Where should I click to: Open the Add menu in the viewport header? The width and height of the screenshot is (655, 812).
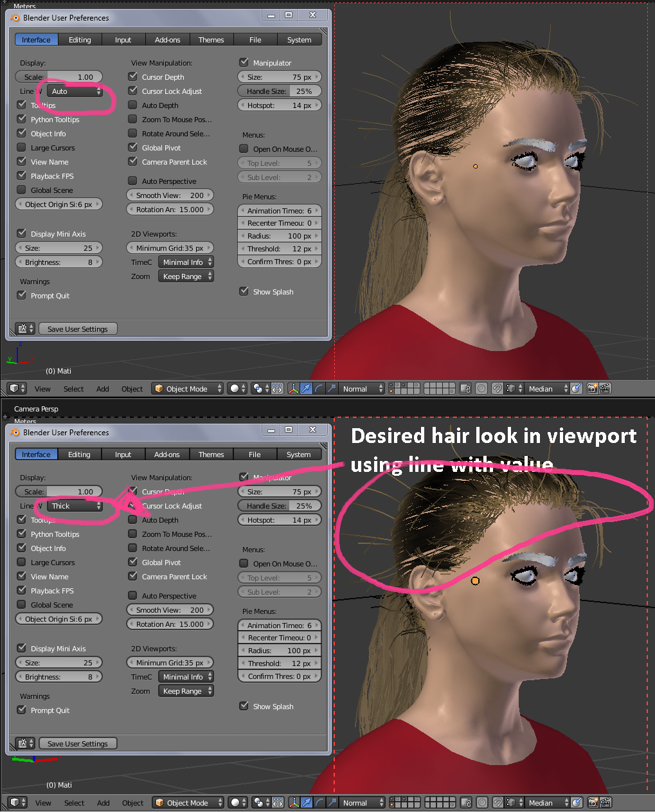(103, 388)
